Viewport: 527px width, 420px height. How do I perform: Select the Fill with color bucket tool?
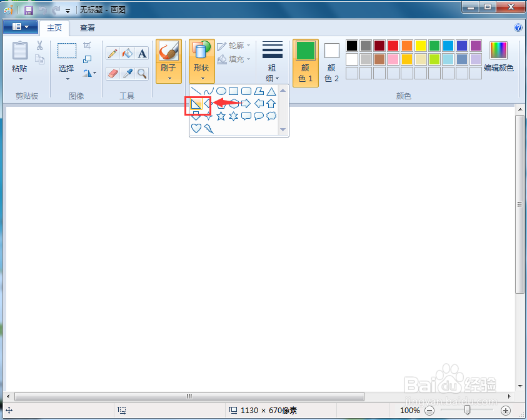click(x=128, y=53)
